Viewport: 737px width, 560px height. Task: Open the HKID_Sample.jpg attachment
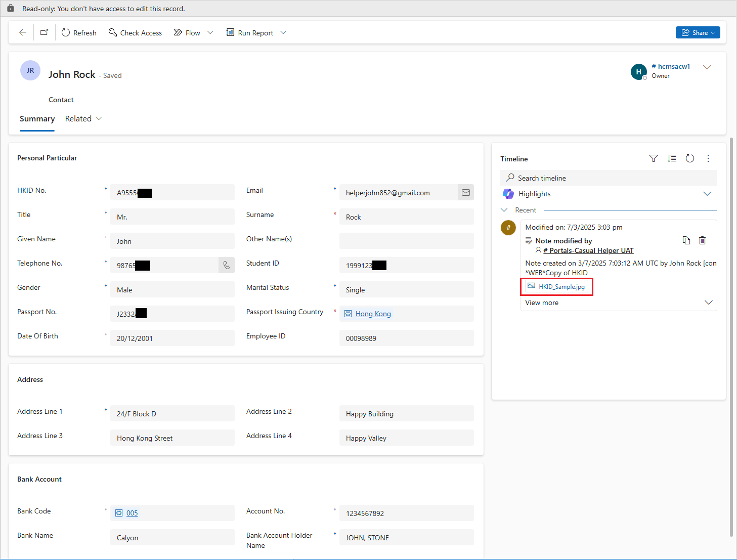pyautogui.click(x=561, y=287)
